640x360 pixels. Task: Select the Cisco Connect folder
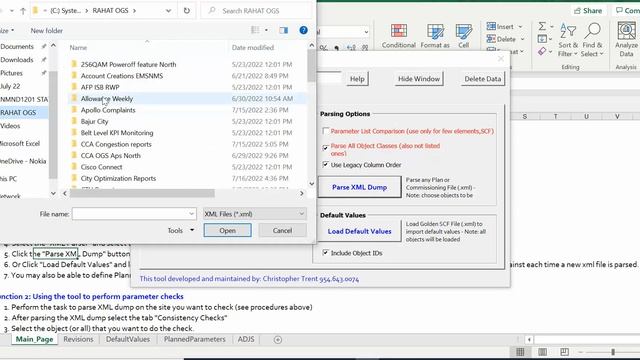[x=101, y=167]
